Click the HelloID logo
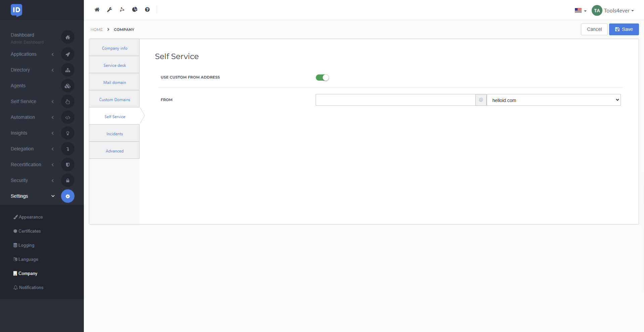Screen dimensions: 644x332 tap(16, 10)
